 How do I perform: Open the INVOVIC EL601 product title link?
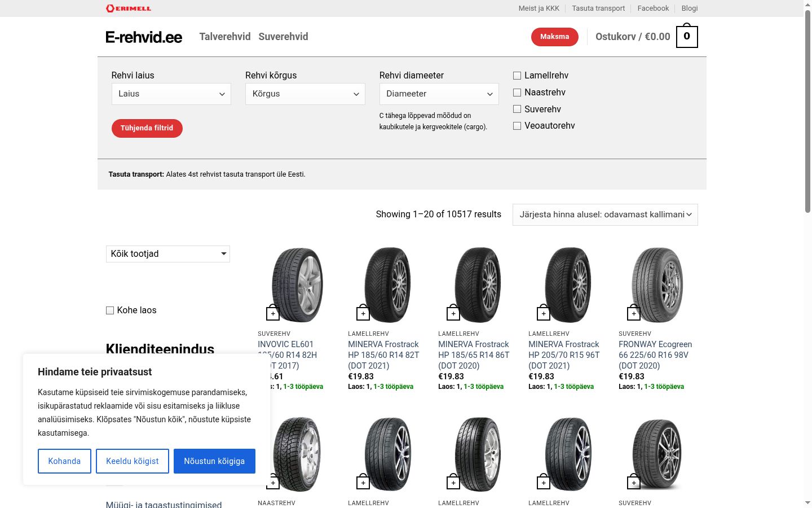click(288, 355)
